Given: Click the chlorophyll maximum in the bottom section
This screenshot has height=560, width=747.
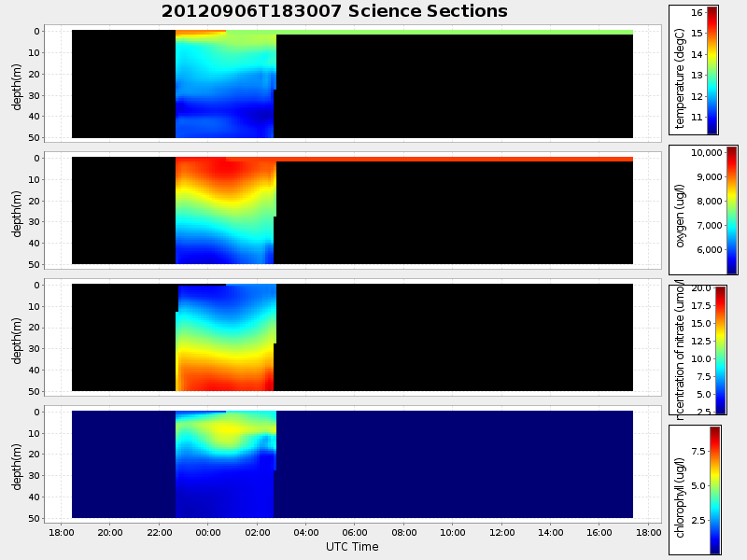Looking at the screenshot, I should point(229,429).
